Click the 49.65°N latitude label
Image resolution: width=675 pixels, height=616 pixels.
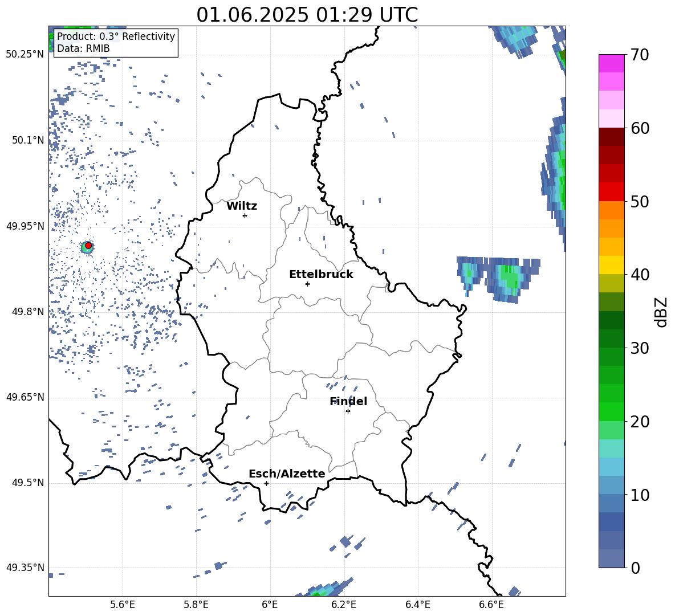pos(25,397)
